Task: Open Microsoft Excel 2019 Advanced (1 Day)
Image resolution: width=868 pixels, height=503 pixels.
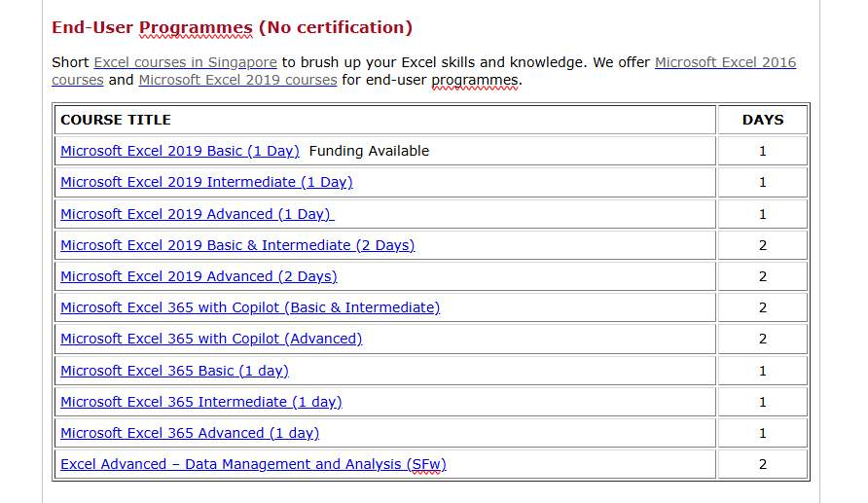Action: click(x=198, y=214)
